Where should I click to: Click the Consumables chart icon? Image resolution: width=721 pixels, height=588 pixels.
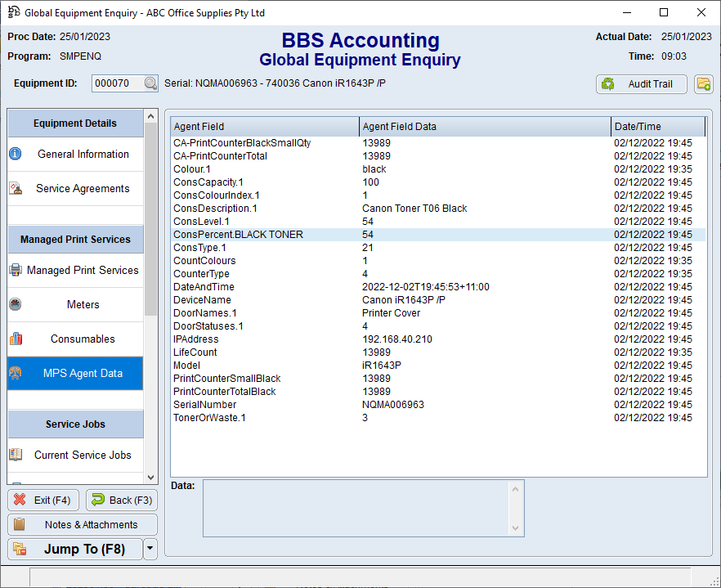tap(16, 339)
